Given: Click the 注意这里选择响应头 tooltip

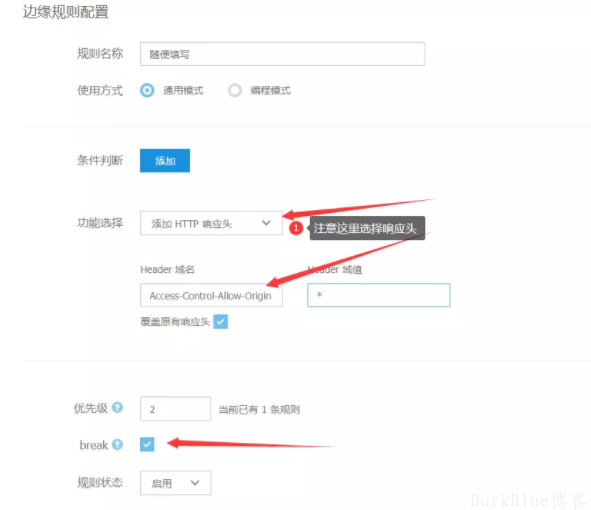Looking at the screenshot, I should click(367, 228).
